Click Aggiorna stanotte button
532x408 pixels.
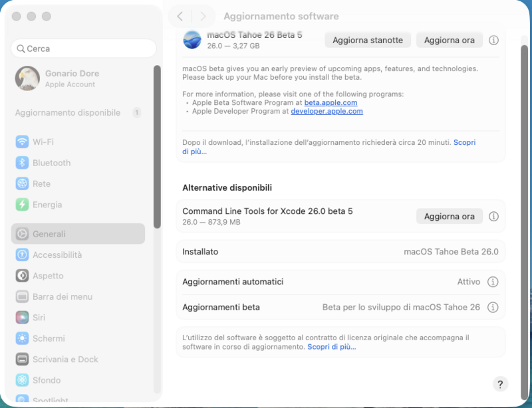pos(368,41)
